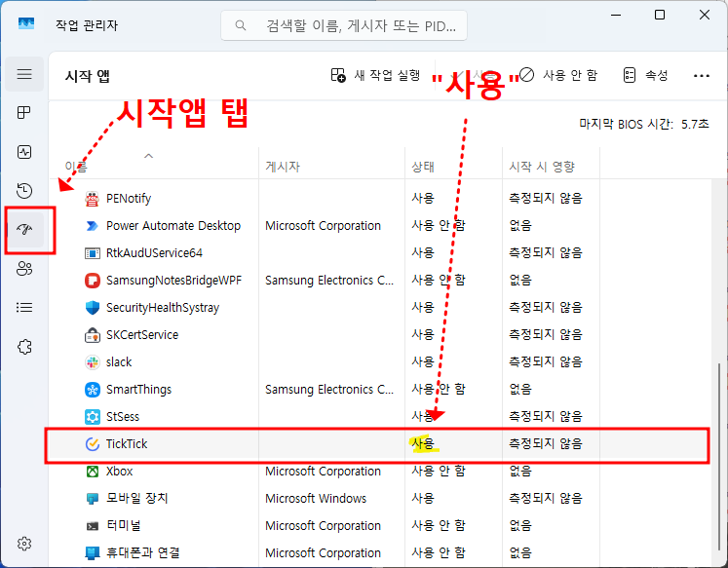Screen dimensions: 728x568
Task: Click 사용 안 함 toolbar button
Action: point(558,75)
